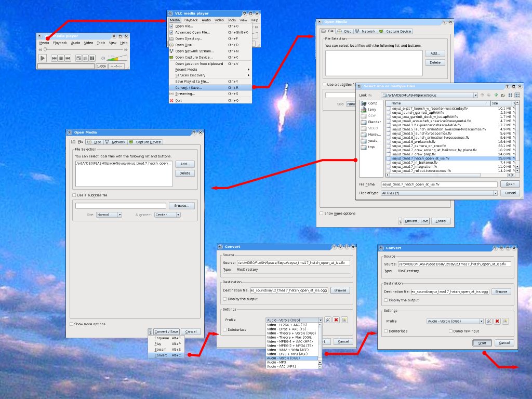Open the terry home folder in sidebar

tap(369, 110)
